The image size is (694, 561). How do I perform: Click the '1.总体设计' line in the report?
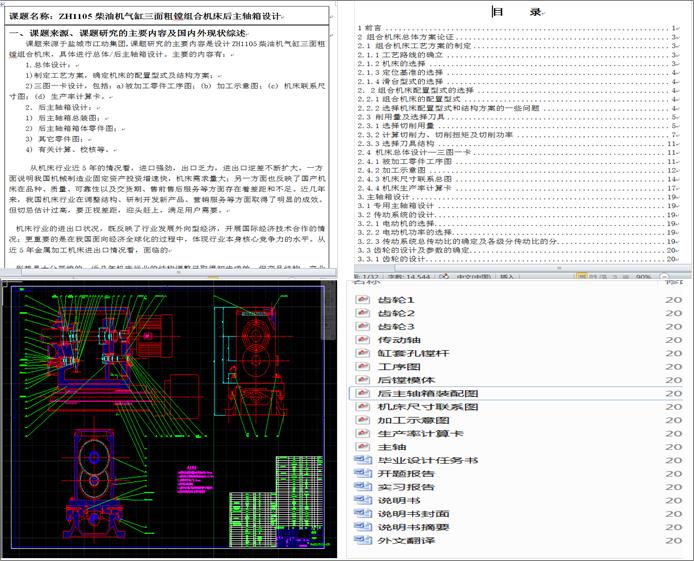tap(48, 65)
